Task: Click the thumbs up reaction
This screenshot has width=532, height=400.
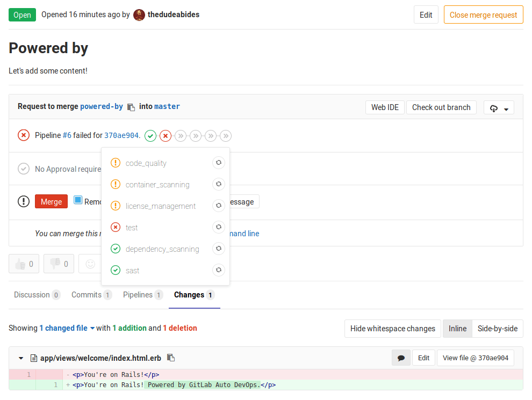Action: (x=24, y=264)
